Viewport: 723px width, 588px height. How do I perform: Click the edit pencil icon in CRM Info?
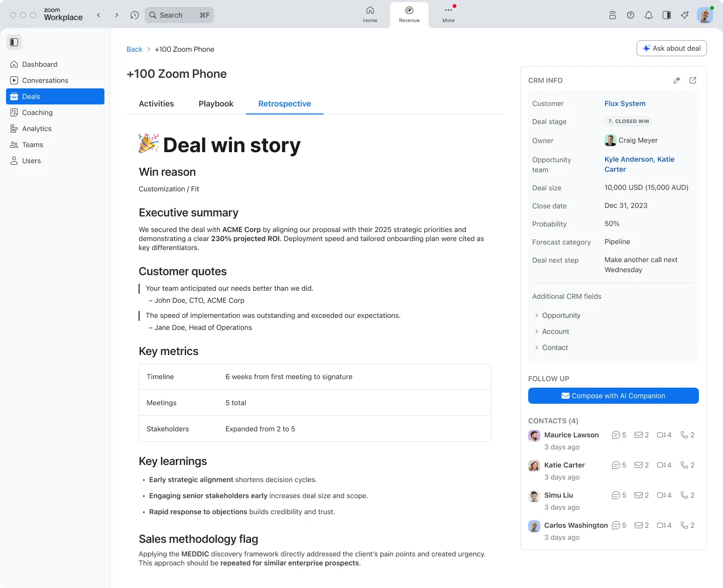(677, 80)
